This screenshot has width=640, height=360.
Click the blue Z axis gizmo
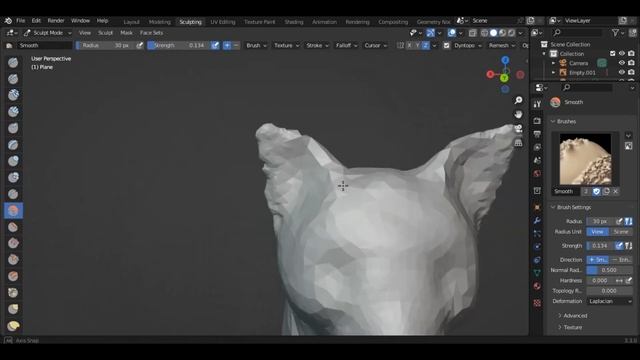coord(505,60)
